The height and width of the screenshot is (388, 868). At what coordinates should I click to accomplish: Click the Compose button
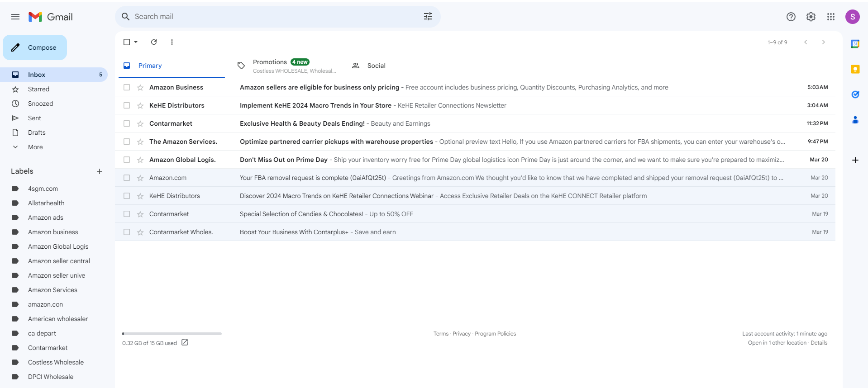pos(35,47)
